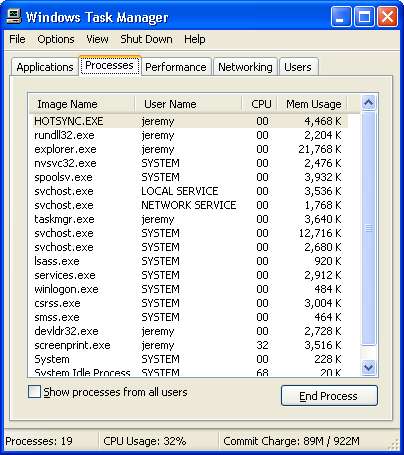Sort processes by Image Name column
The width and height of the screenshot is (404, 455).
point(82,104)
